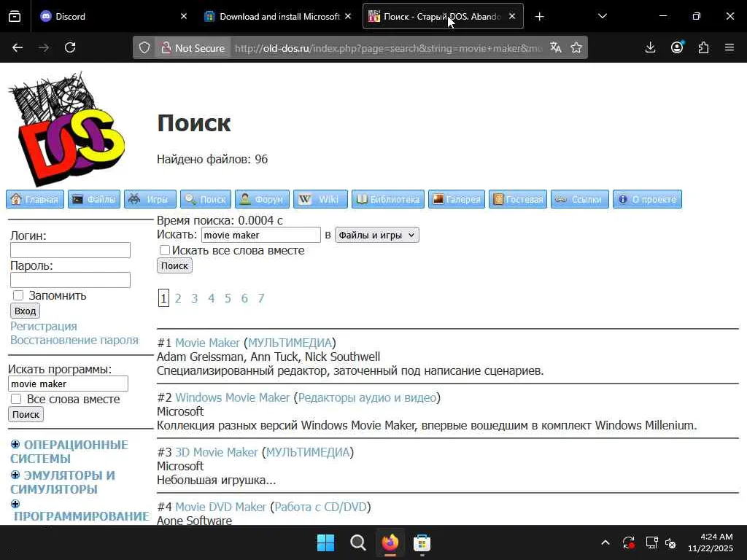Viewport: 747px width, 560px height.
Task: Click the address bar URL
Action: pyautogui.click(x=388, y=48)
